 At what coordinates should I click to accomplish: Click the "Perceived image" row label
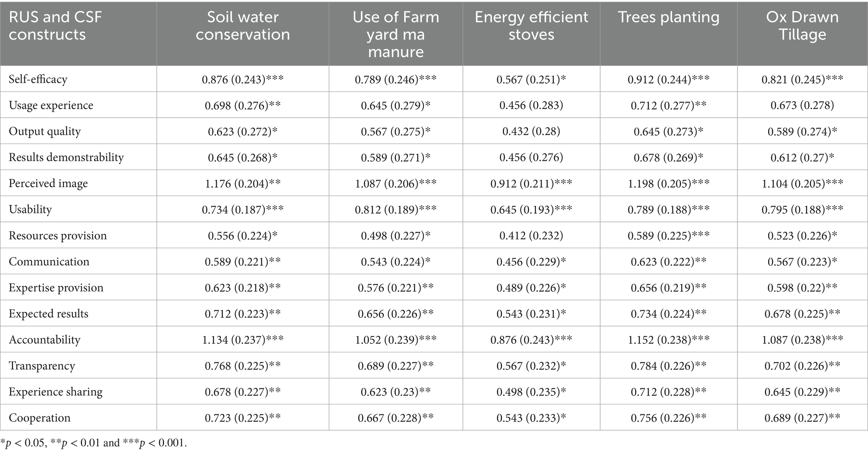48,183
